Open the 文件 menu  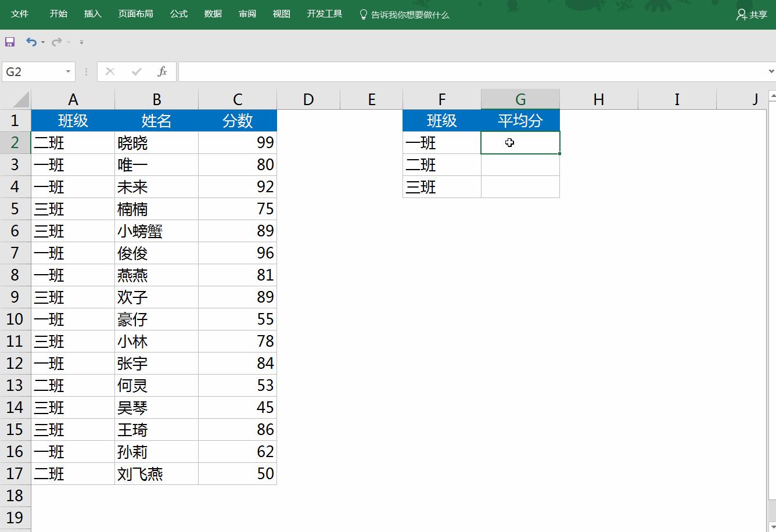pos(20,13)
